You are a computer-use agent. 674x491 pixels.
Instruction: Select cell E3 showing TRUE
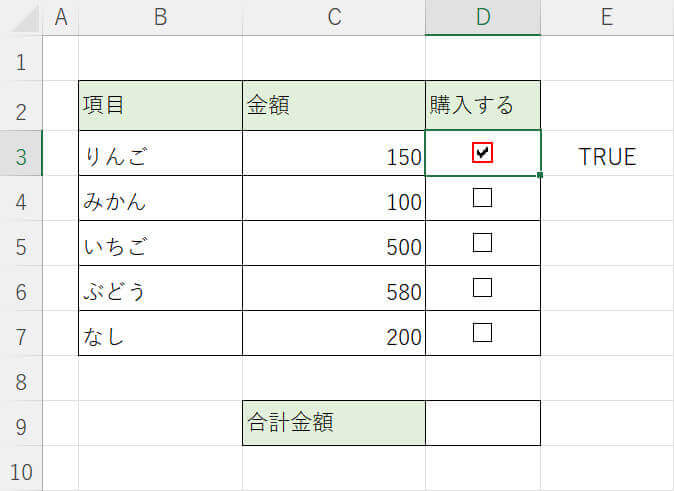(x=606, y=156)
